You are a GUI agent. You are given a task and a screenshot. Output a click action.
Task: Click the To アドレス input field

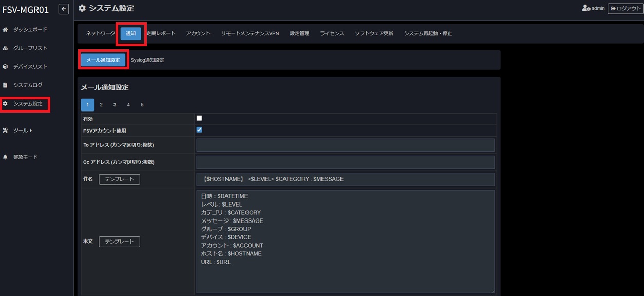(x=345, y=145)
